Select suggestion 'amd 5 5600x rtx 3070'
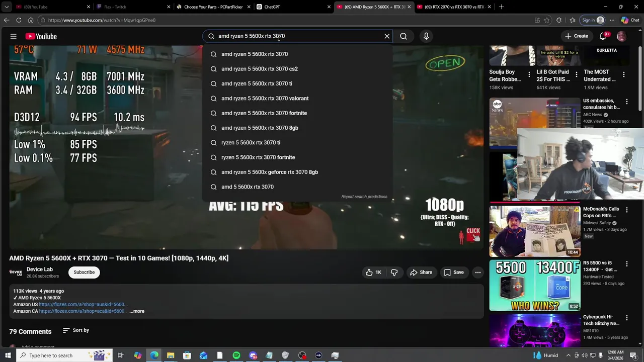 click(297, 187)
